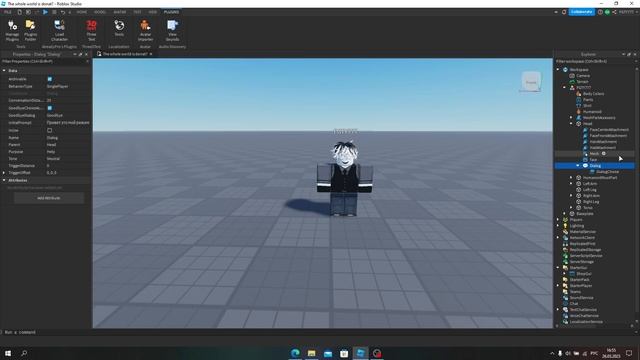Open Microsoft Edge from the taskbar
The image size is (640, 360).
tap(295, 353)
